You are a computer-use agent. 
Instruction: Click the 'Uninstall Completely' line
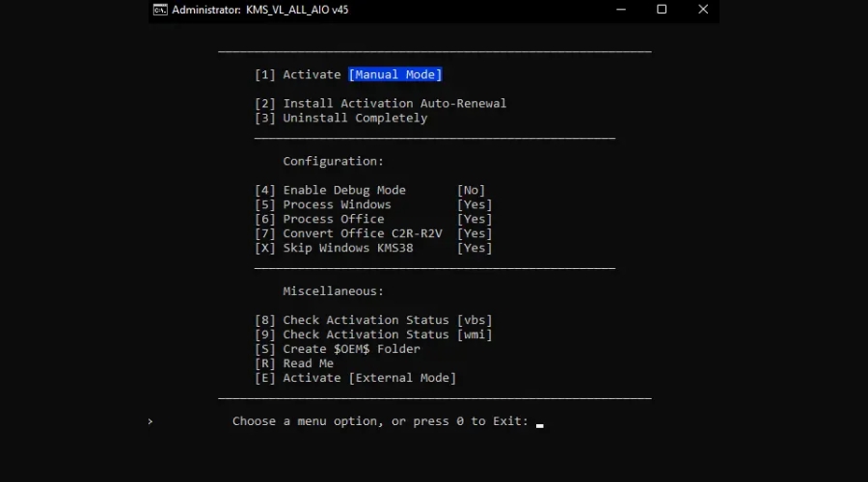pyautogui.click(x=341, y=118)
